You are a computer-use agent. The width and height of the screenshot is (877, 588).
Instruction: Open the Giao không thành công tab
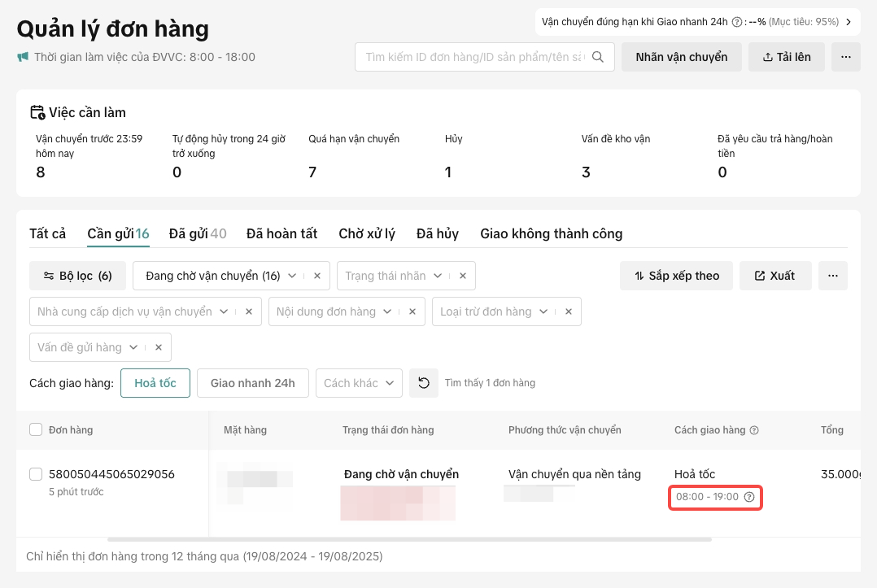pyautogui.click(x=551, y=233)
